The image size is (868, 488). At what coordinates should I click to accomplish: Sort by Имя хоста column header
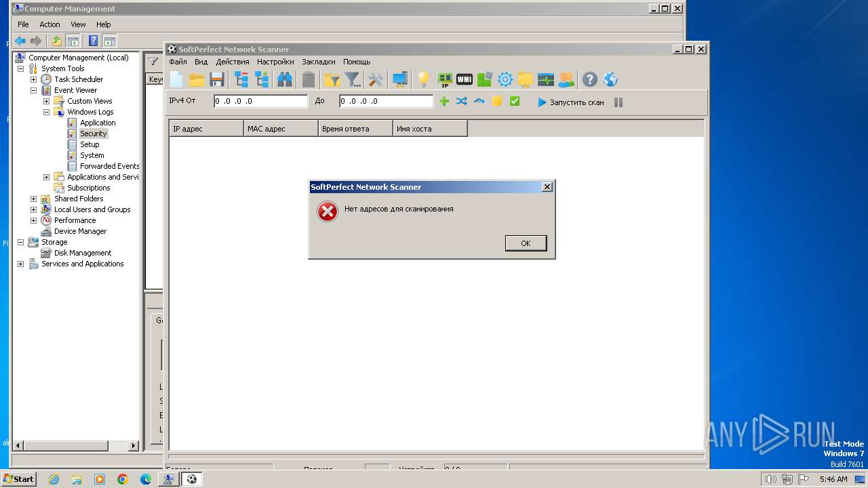[430, 129]
